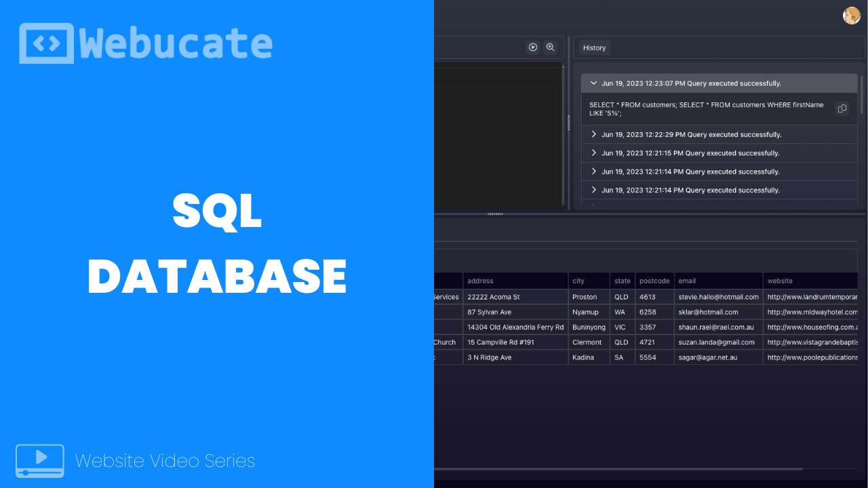
Task: Select cell '3 N Ridge Ave'
Action: point(515,357)
